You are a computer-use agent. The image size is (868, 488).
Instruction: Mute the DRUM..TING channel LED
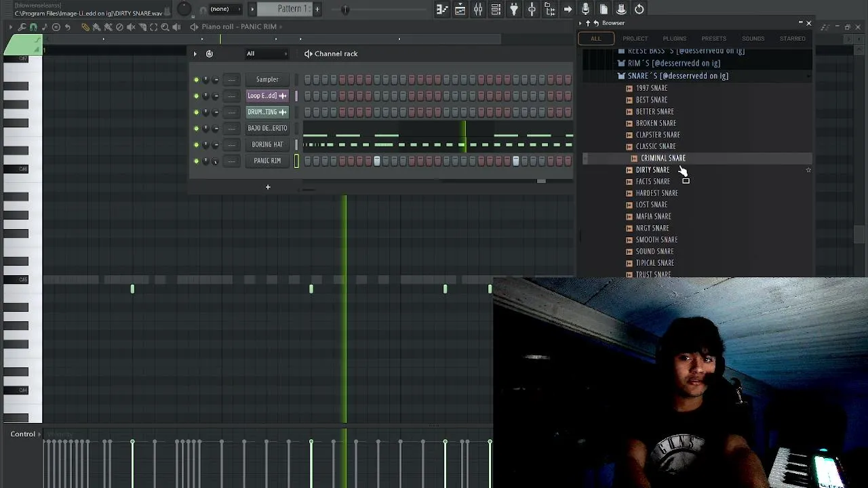[x=197, y=112]
